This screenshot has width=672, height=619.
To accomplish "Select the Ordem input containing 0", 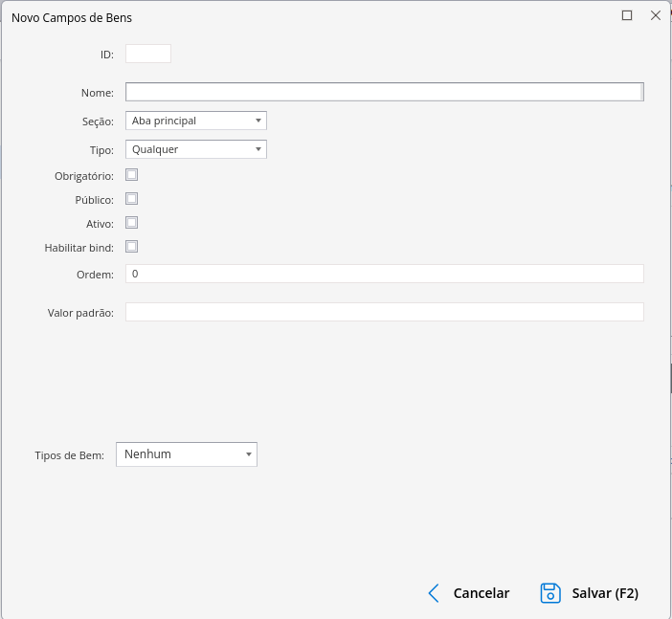I will coord(383,274).
